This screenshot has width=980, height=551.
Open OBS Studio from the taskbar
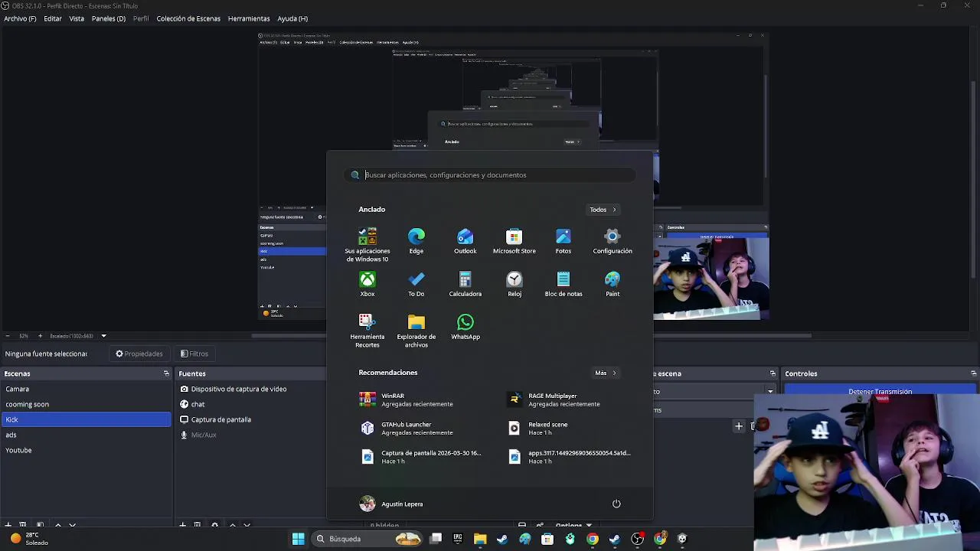click(637, 539)
